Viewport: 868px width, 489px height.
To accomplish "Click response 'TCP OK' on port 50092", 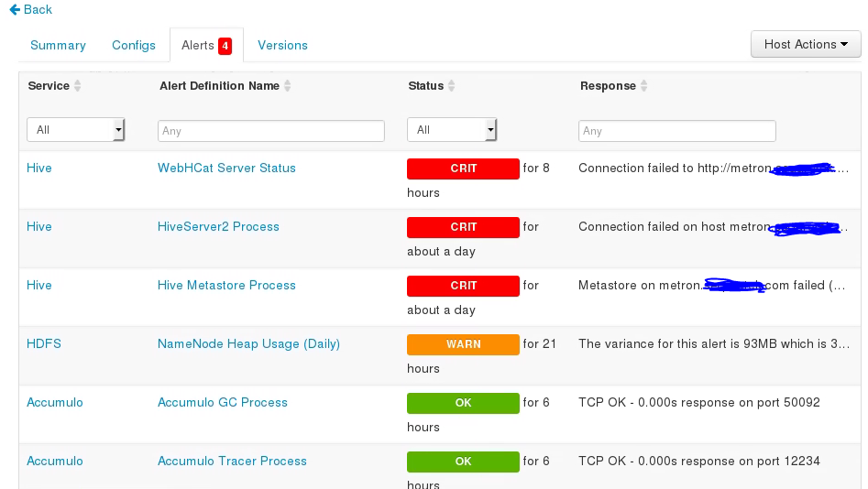I will tap(699, 403).
